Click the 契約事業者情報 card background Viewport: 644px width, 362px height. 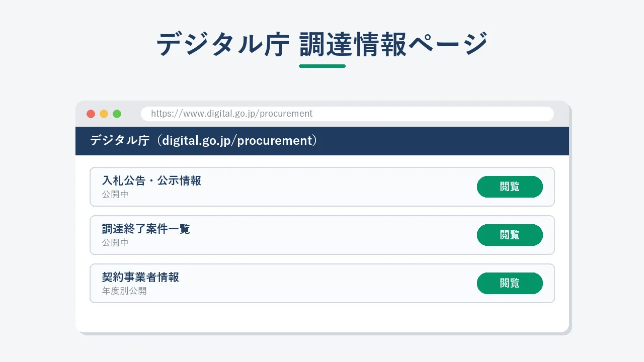(x=322, y=283)
